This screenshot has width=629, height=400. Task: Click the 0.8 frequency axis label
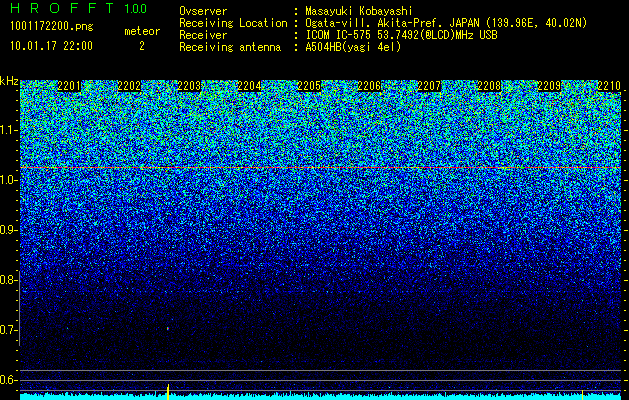8,280
